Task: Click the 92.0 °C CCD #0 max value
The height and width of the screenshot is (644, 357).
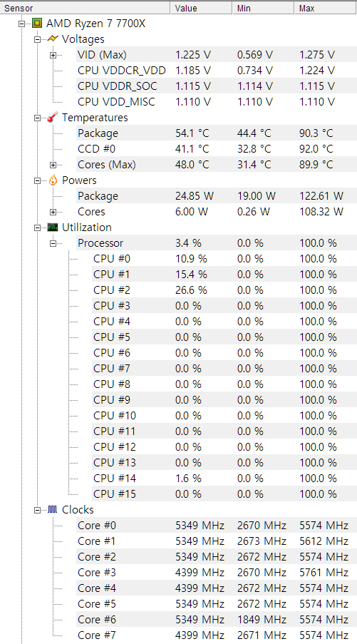Action: pyautogui.click(x=316, y=148)
